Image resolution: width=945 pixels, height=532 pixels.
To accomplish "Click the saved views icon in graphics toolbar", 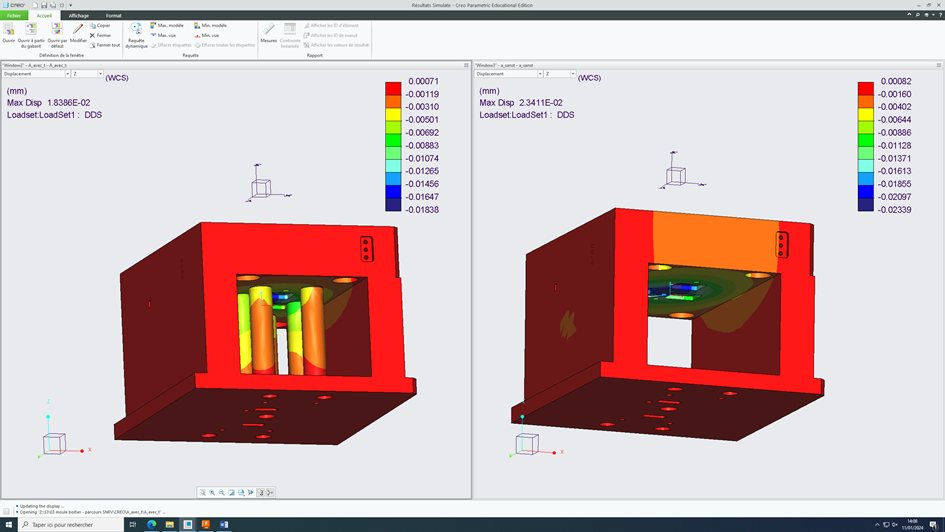I will click(x=241, y=492).
